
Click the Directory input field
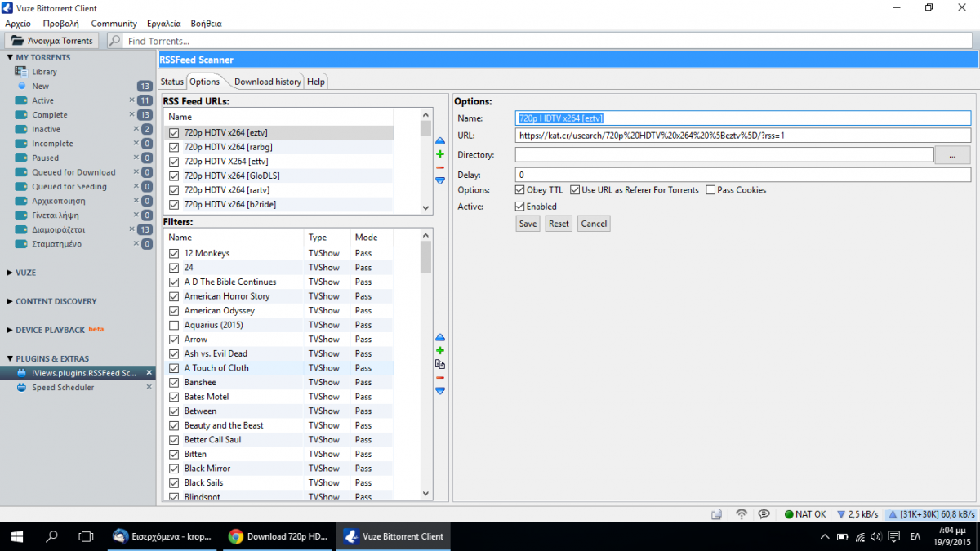pyautogui.click(x=724, y=155)
